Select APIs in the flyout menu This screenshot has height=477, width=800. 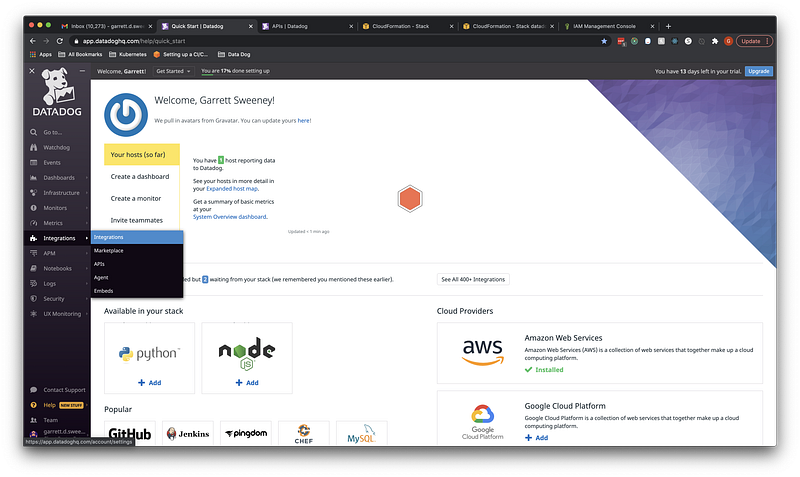click(137, 264)
